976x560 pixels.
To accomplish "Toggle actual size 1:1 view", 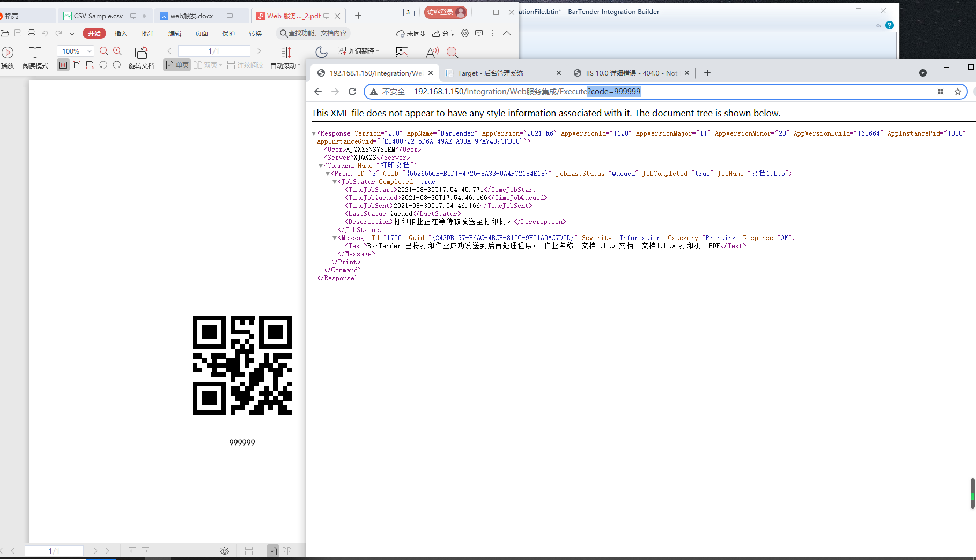I will pyautogui.click(x=63, y=65).
